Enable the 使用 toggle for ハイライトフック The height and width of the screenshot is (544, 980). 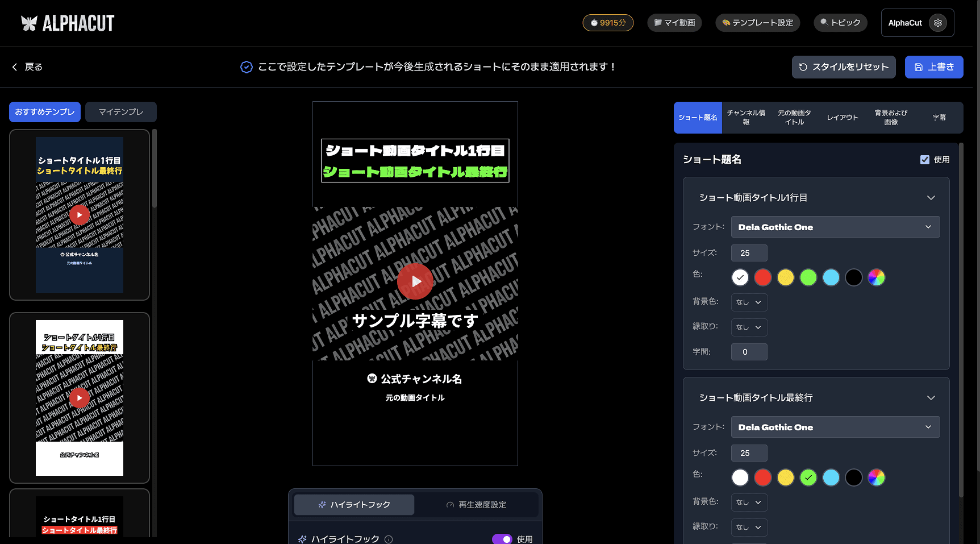[x=502, y=538]
